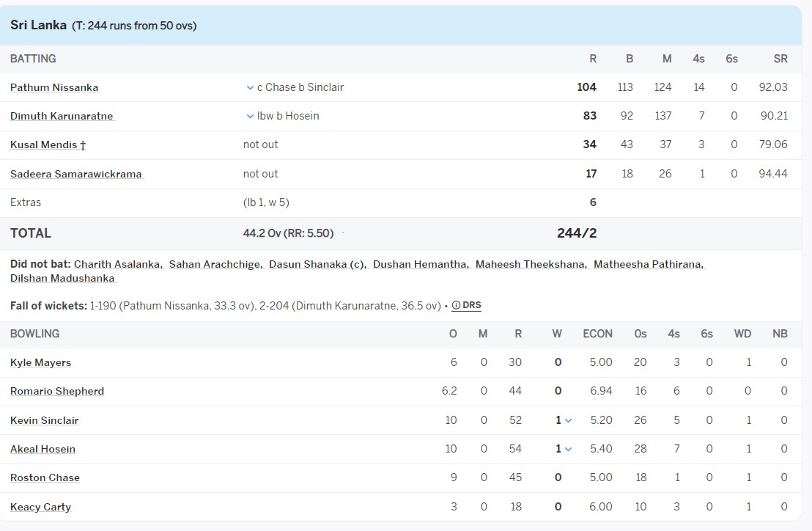Open Charith Asalanka's profile link

[117, 264]
